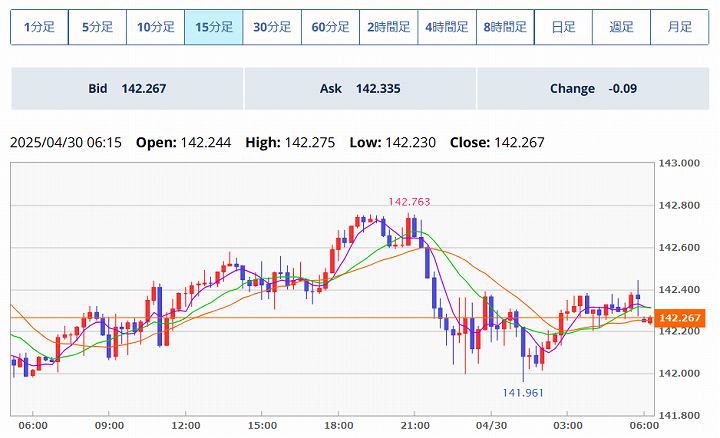Switch to the daily 日足 chart
The image size is (720, 438).
(x=563, y=27)
